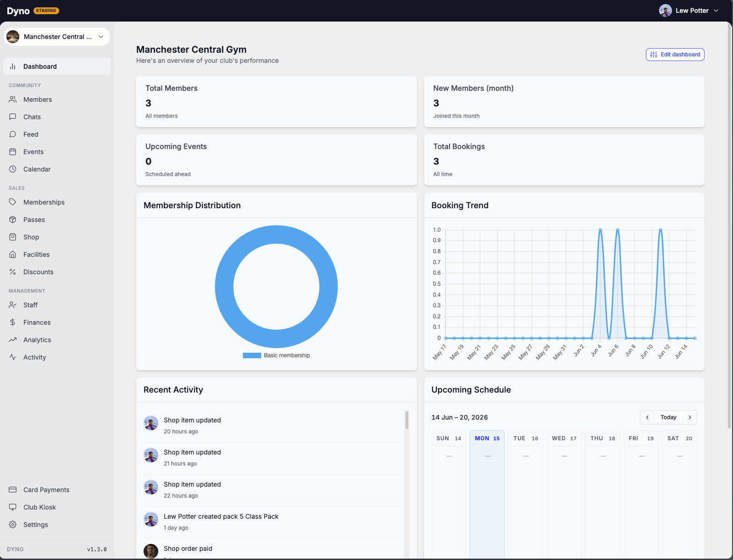Viewport: 733px width, 560px height.
Task: Open the Dashboard bar-chart icon in sidebar
Action: [13, 67]
